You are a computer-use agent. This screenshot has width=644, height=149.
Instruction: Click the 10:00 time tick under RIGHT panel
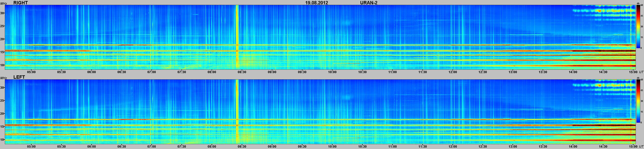click(332, 72)
